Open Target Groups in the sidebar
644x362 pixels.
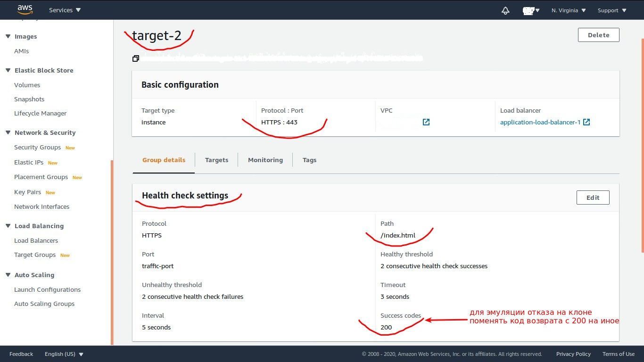[x=35, y=255]
